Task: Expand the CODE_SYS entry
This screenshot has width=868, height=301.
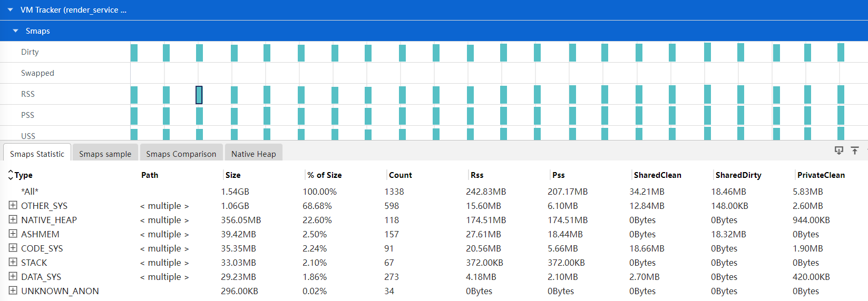Action: coord(13,248)
